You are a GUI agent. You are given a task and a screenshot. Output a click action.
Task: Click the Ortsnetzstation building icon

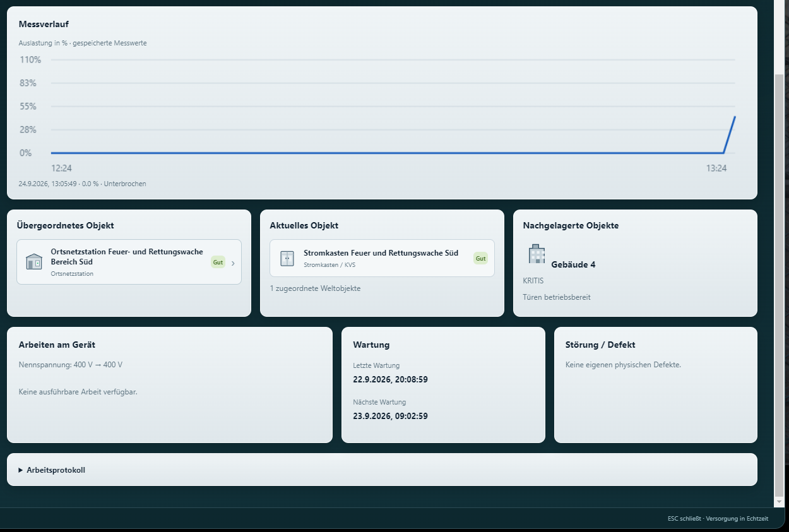(x=34, y=261)
